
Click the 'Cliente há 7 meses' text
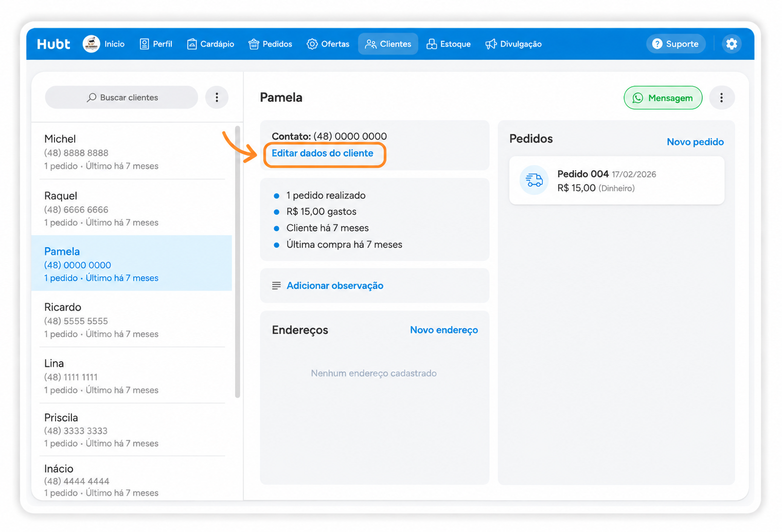coord(328,228)
